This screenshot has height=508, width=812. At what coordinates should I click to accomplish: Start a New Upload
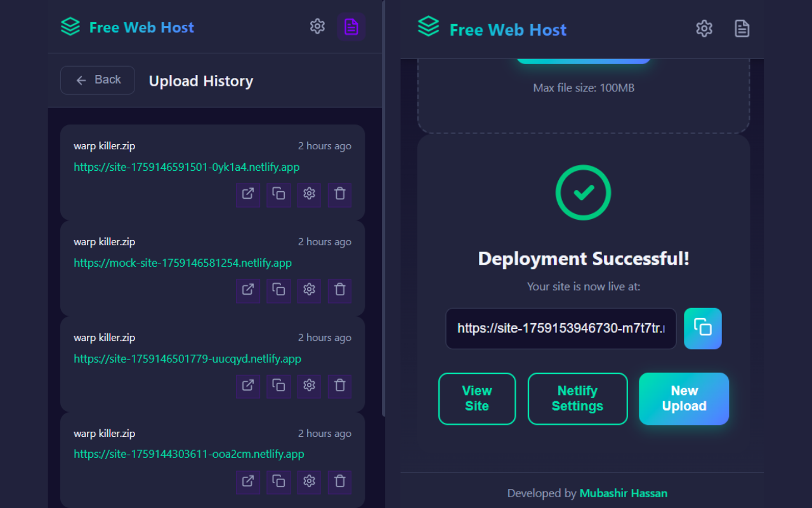(x=684, y=399)
